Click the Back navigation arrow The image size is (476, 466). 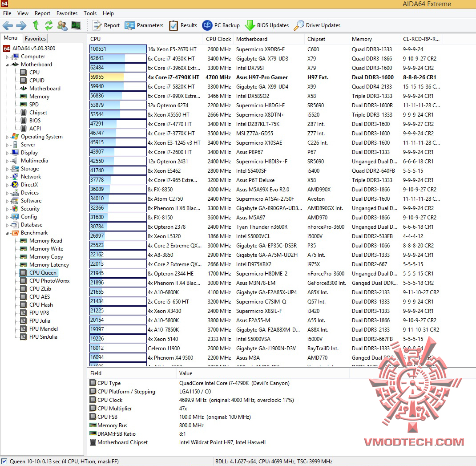(x=8, y=25)
